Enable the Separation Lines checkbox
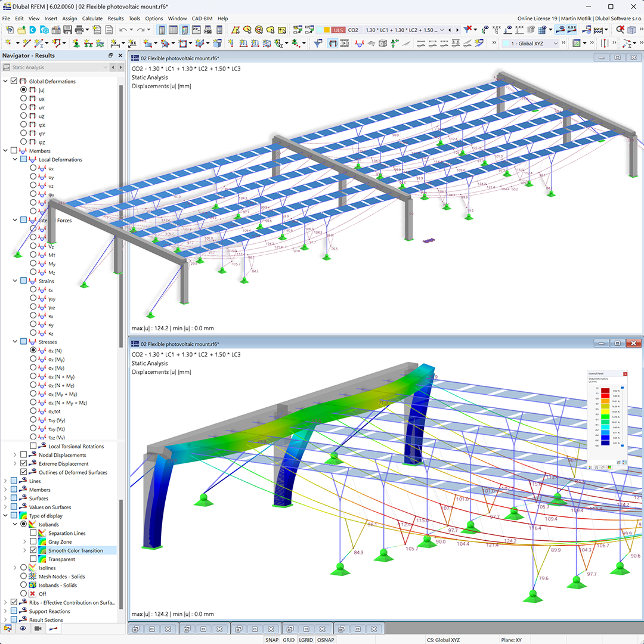644x644 pixels. pos(33,532)
